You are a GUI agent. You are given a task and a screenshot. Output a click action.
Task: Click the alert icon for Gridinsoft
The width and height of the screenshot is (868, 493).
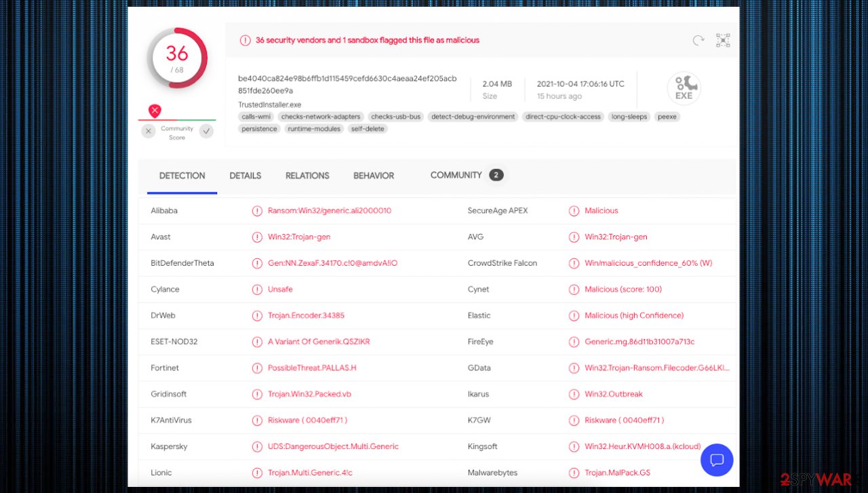coord(257,395)
